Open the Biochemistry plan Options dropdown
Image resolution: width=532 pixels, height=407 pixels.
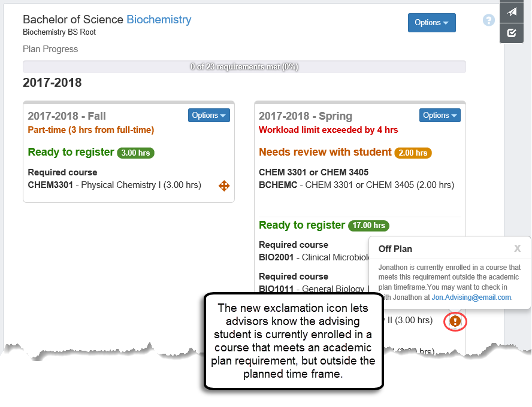tap(431, 23)
